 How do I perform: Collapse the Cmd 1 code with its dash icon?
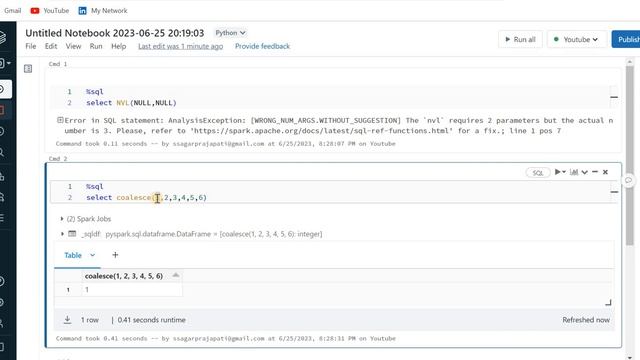[x=613, y=97]
